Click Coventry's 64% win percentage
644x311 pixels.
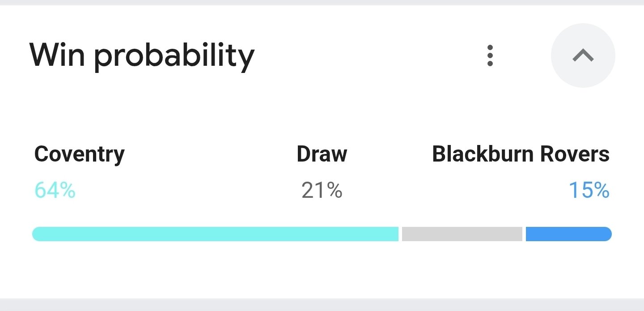55,190
